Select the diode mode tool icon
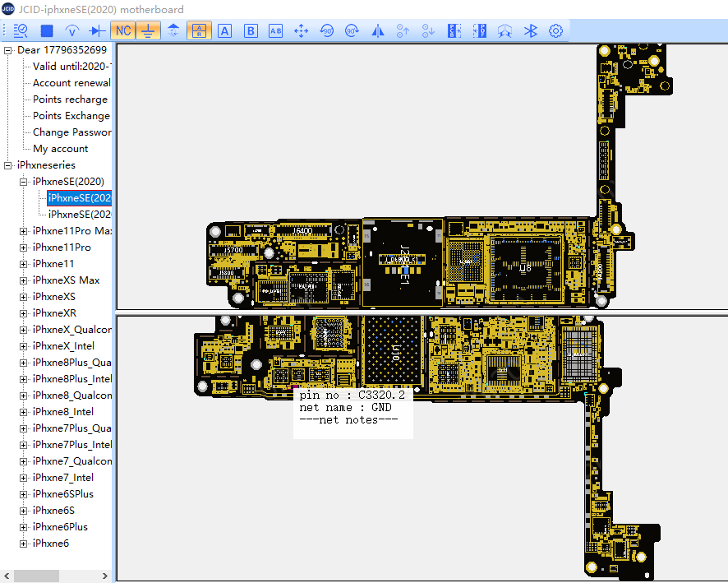The width and height of the screenshot is (728, 583). click(97, 31)
